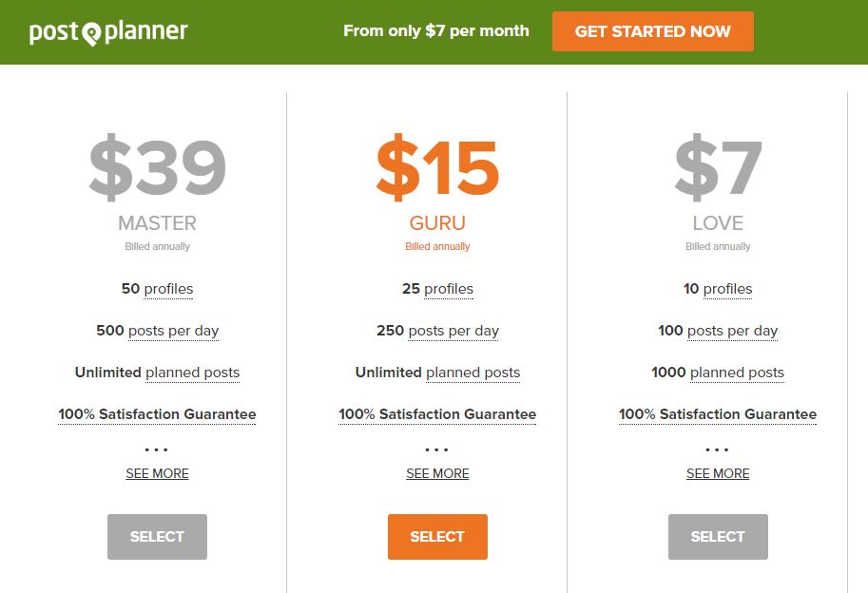Click the $15 Guru price heading
The image size is (868, 593).
[x=437, y=167]
